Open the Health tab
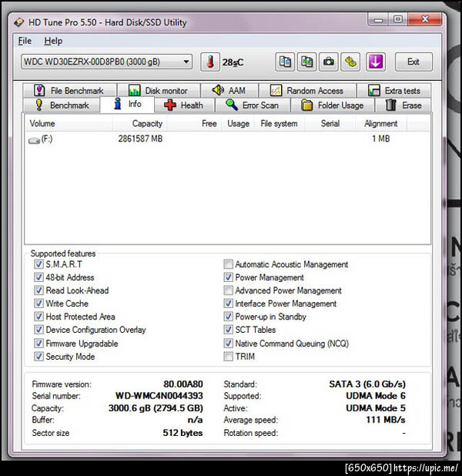The width and height of the screenshot is (462, 476). pos(185,105)
